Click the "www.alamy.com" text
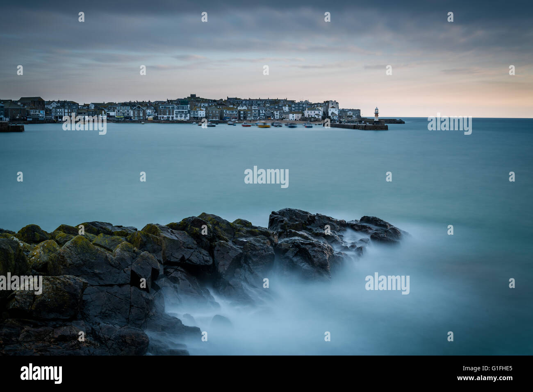Image resolution: width=533 pixels, height=392 pixels. click(485, 378)
